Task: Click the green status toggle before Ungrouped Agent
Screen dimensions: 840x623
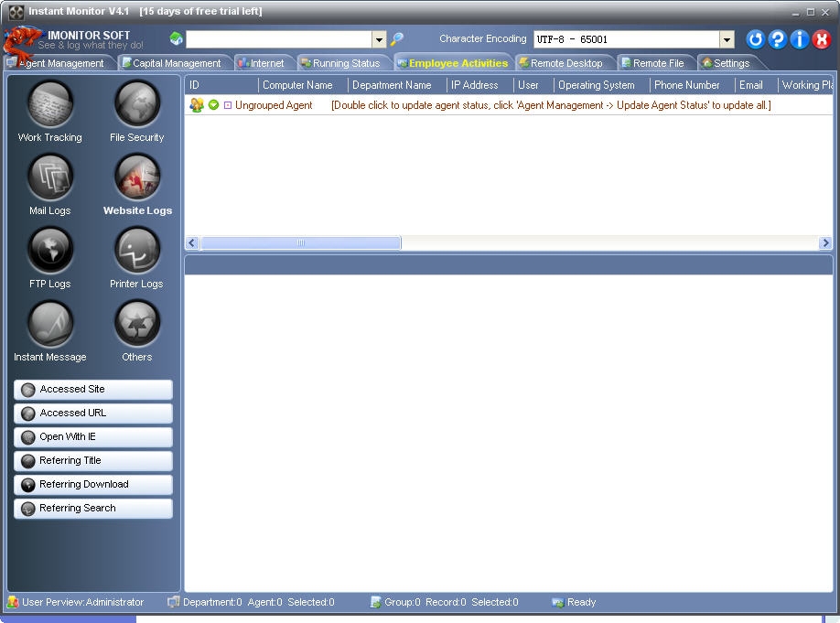Action: (213, 104)
